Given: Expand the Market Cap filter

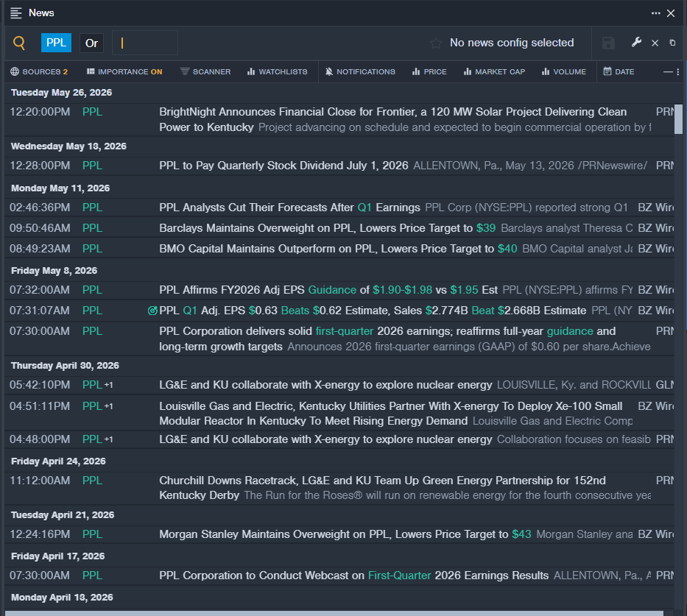Looking at the screenshot, I should 494,72.
